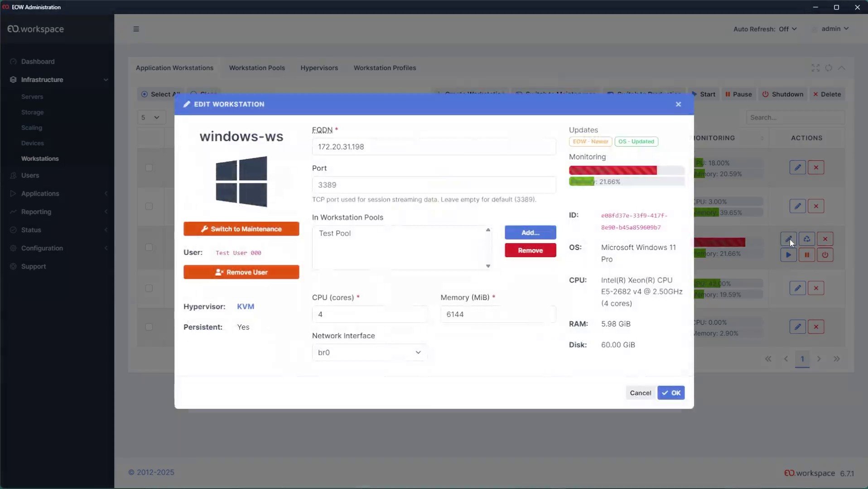Click delete X in 2.90% memory row
The height and width of the screenshot is (489, 868).
point(816,327)
